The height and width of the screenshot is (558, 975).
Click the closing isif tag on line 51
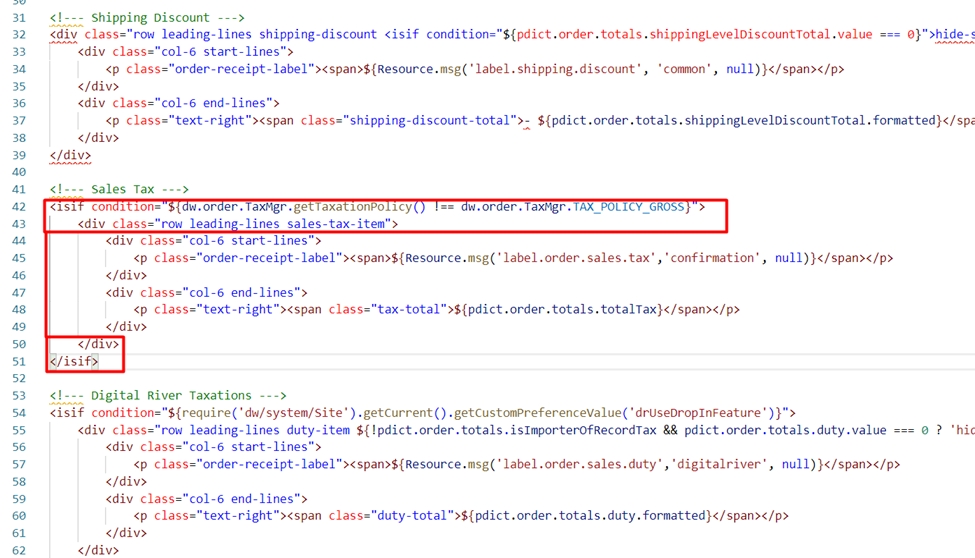pos(74,361)
